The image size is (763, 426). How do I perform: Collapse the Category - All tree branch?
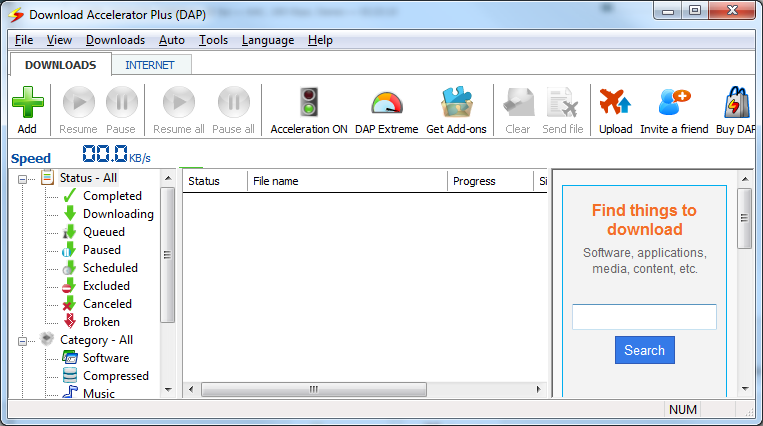[x=22, y=341]
